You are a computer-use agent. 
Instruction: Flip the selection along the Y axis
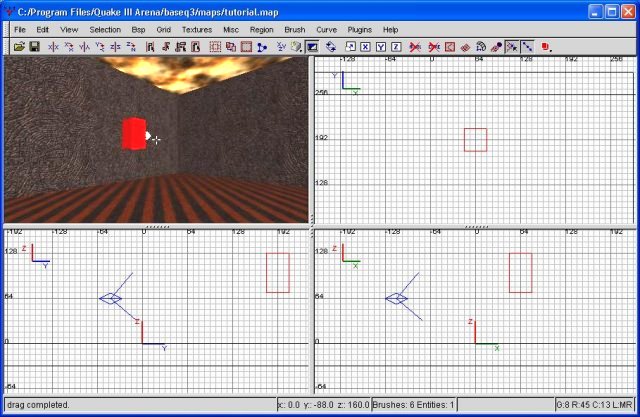[84, 47]
